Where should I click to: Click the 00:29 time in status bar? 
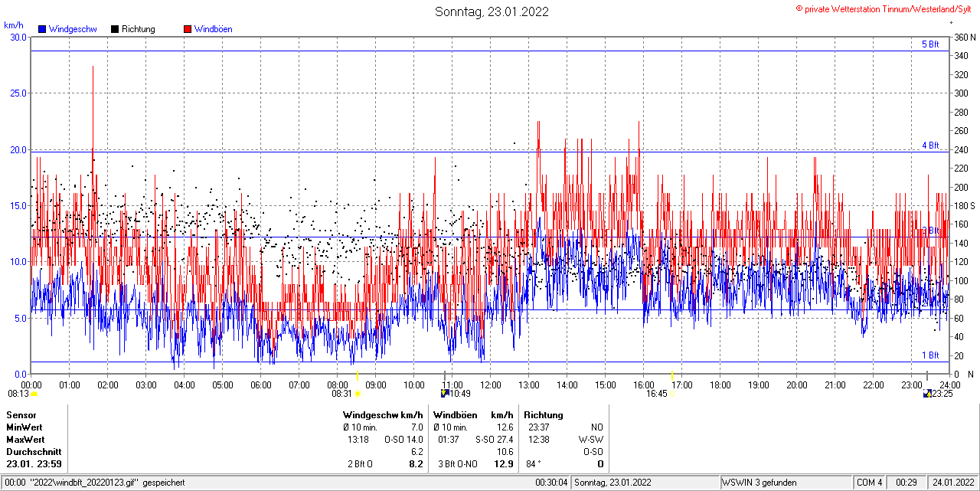pyautogui.click(x=906, y=483)
